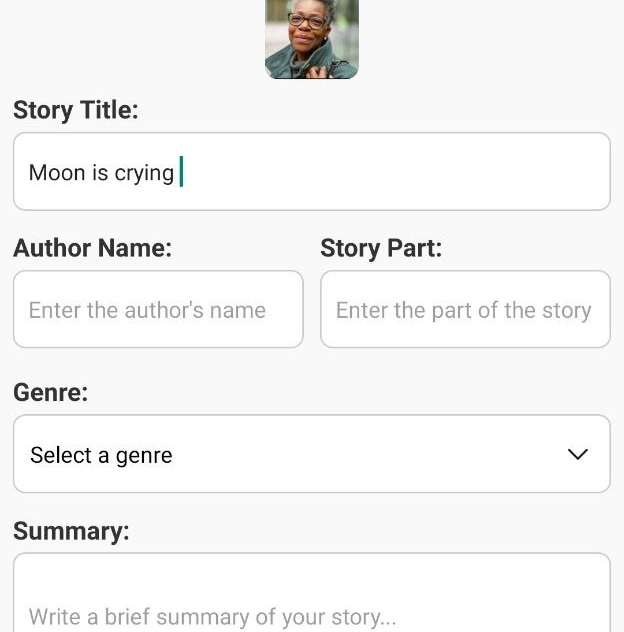Place the cursor at the teal text caret after "crying"
624x632 pixels.
[x=181, y=172]
